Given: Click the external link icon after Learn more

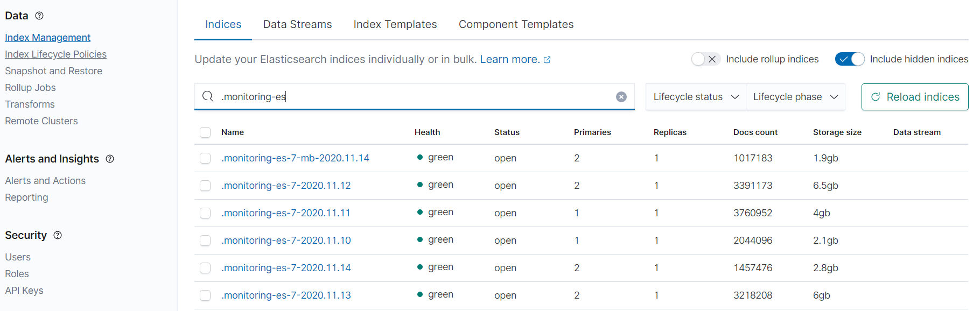Looking at the screenshot, I should coord(547,60).
